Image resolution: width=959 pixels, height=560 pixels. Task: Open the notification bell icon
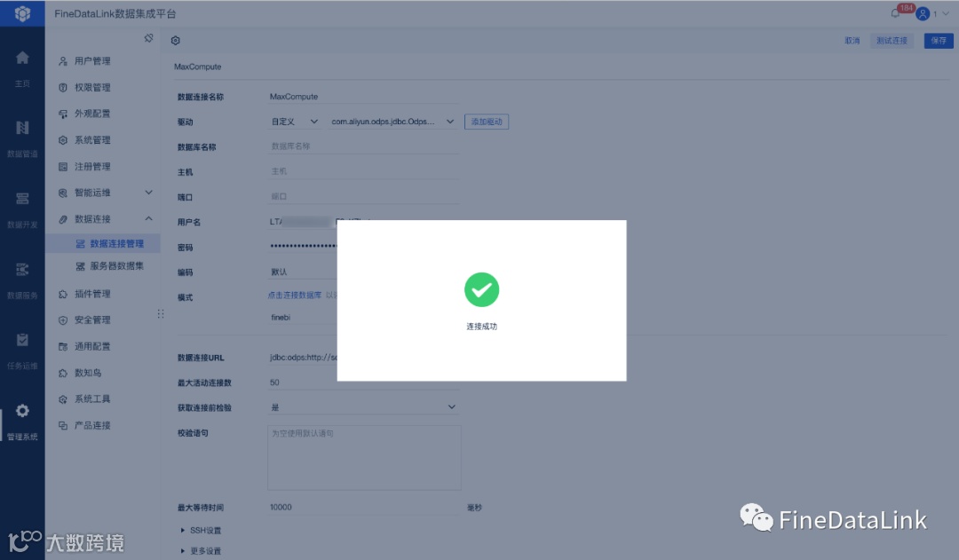[895, 13]
